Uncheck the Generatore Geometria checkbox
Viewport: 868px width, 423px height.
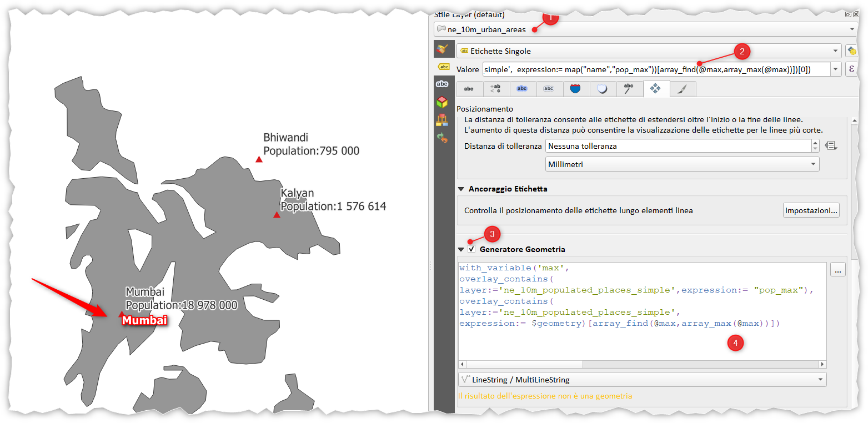coord(471,250)
